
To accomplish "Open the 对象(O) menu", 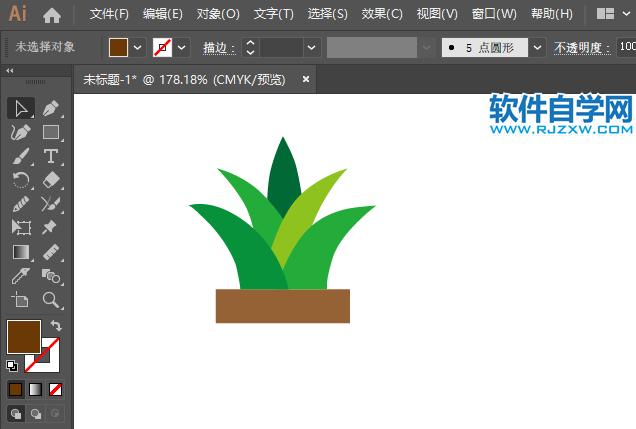I will tap(218, 14).
